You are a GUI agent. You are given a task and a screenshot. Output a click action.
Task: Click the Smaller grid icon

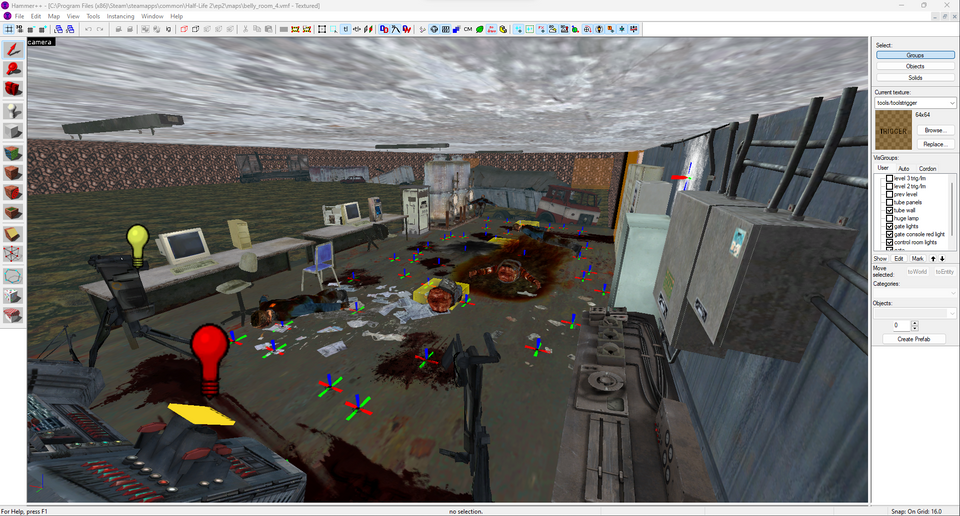31,29
